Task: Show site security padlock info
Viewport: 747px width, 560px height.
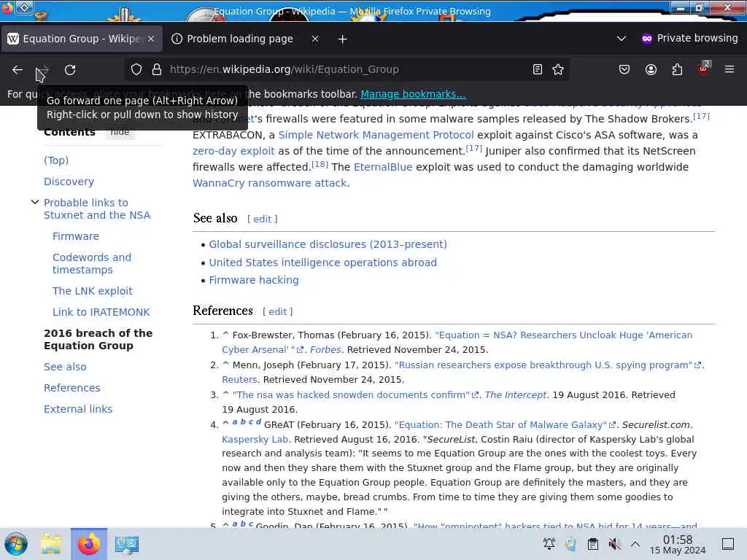Action: pos(157,69)
